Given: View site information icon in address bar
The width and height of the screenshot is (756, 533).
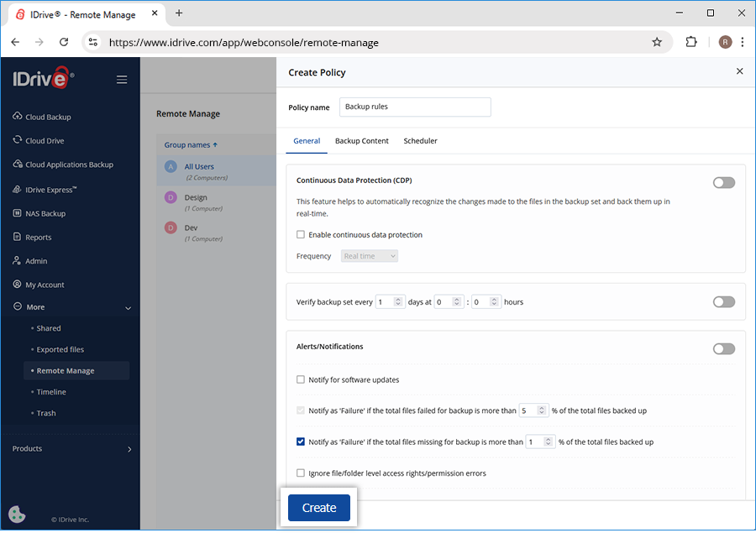Looking at the screenshot, I should click(93, 42).
